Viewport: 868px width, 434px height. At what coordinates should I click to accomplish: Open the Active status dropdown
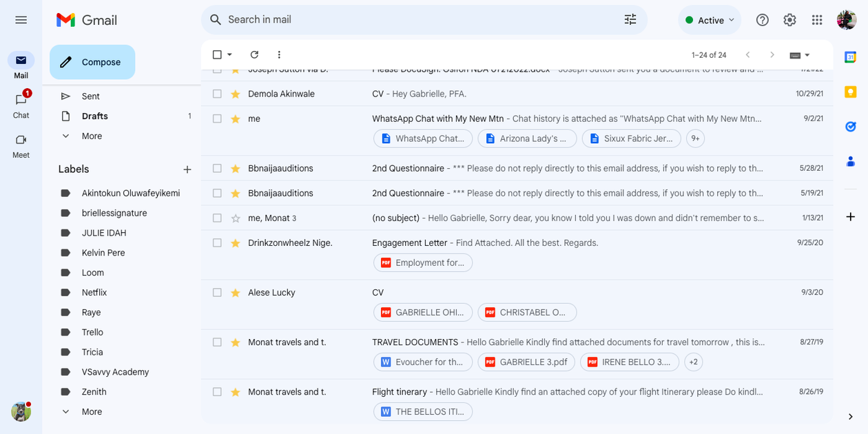pos(710,20)
